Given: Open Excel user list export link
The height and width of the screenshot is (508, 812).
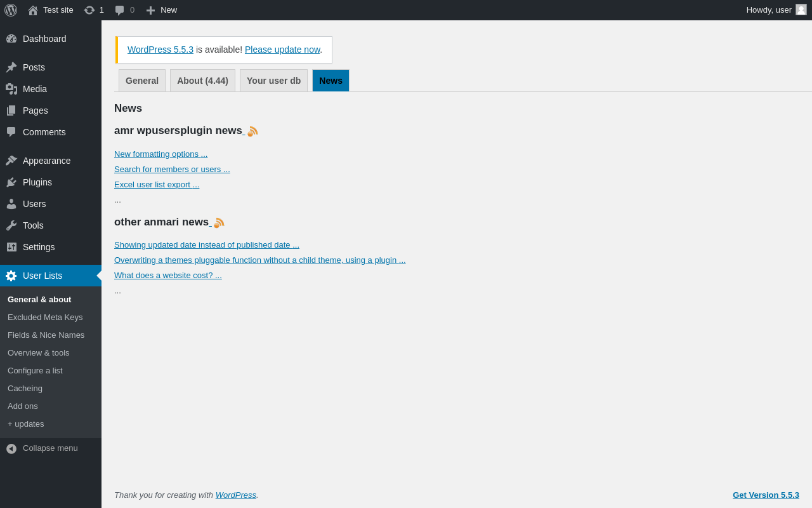Looking at the screenshot, I should pyautogui.click(x=157, y=184).
